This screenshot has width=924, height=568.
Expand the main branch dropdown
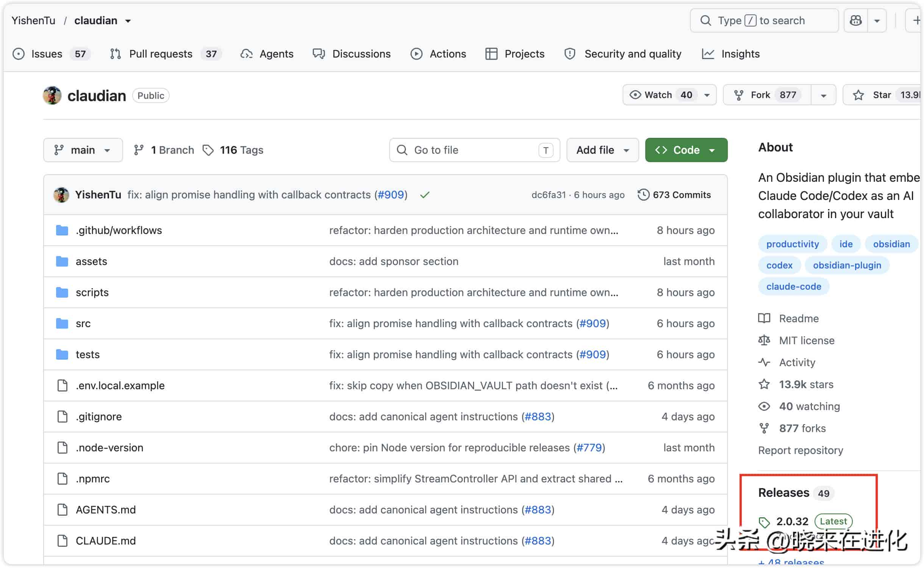point(83,150)
